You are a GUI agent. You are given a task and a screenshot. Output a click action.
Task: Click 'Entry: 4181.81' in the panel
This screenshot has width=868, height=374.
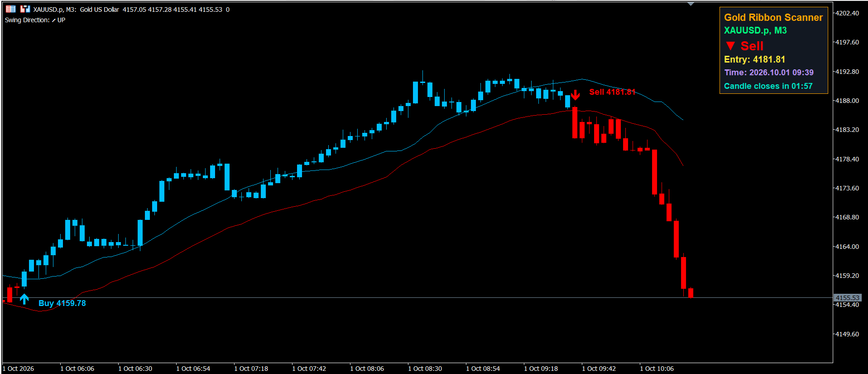click(754, 59)
